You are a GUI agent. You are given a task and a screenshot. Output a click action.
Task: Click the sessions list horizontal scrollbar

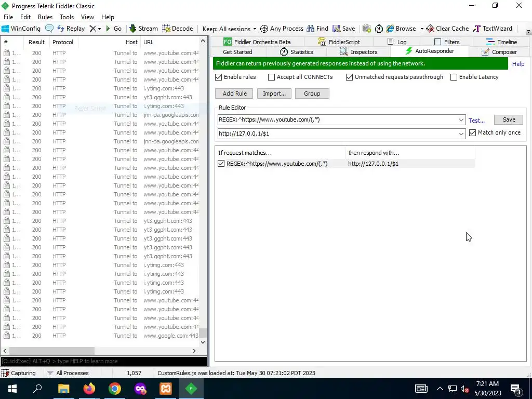(x=51, y=351)
